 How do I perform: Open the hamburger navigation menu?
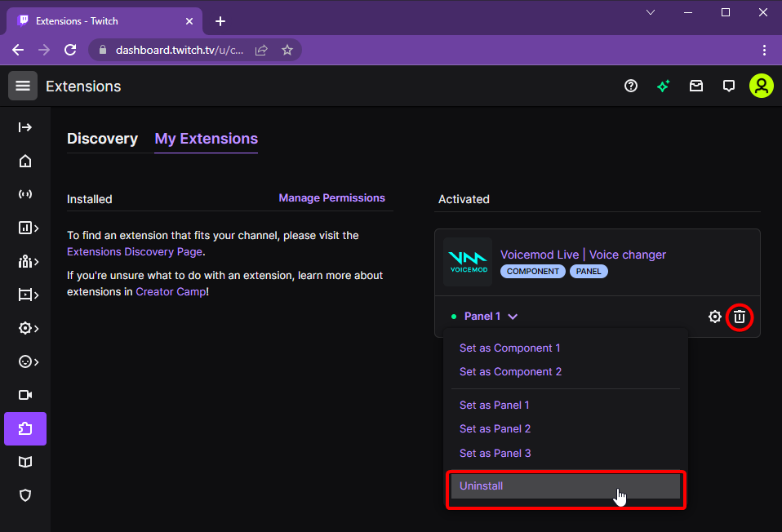[22, 86]
